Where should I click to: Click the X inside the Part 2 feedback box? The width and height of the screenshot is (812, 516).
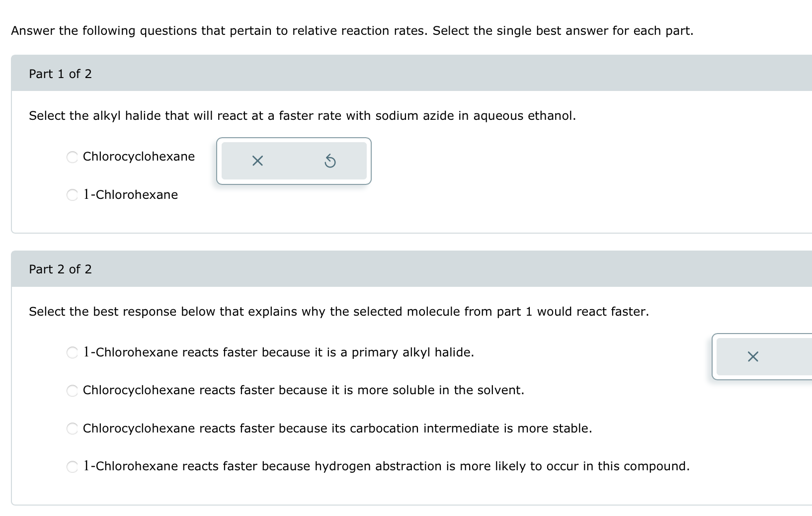752,356
